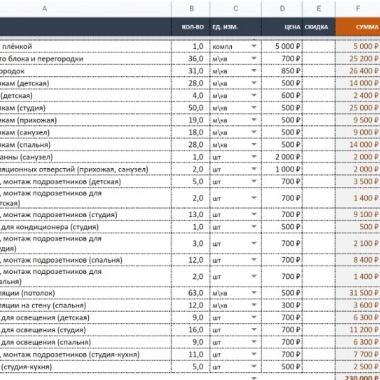Select quantity cell 16,0

point(191,330)
